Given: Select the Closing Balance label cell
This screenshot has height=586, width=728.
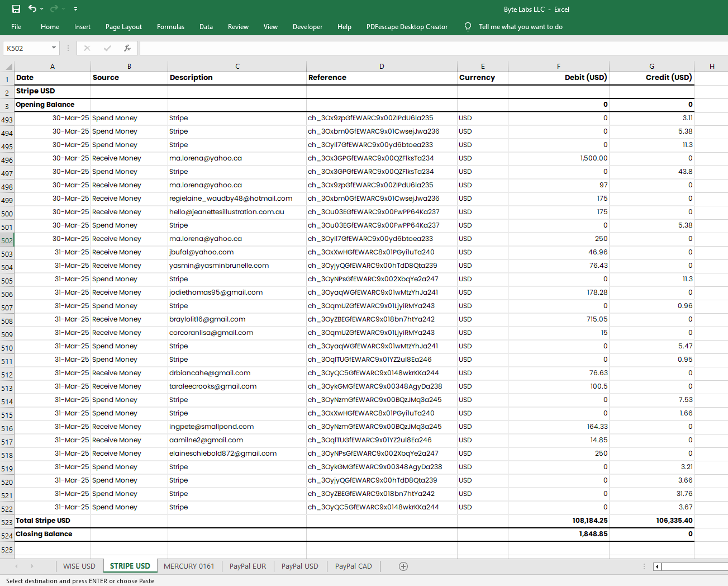Looking at the screenshot, I should 53,534.
